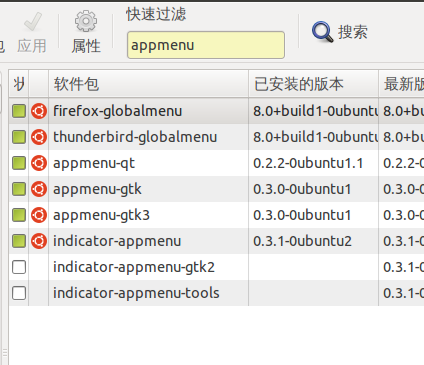Click Ubuntu logo icon beside indicator-appmenu
This screenshot has width=424, height=365.
[x=39, y=241]
